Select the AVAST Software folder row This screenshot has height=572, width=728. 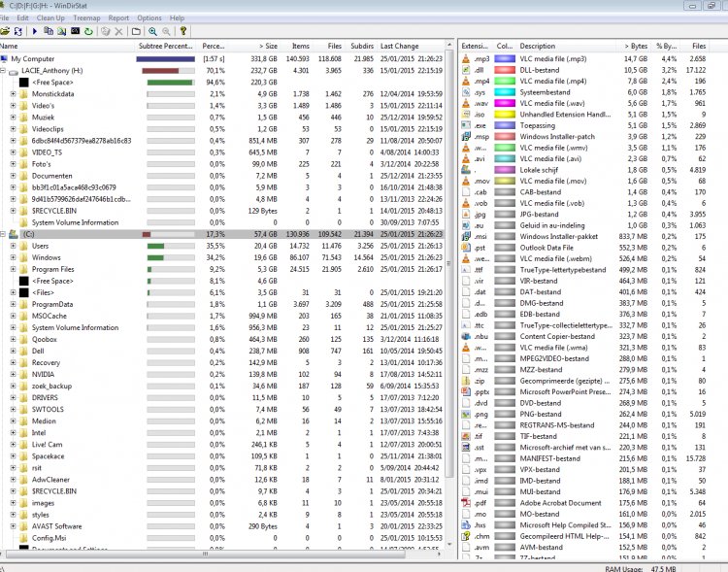pyautogui.click(x=222, y=526)
